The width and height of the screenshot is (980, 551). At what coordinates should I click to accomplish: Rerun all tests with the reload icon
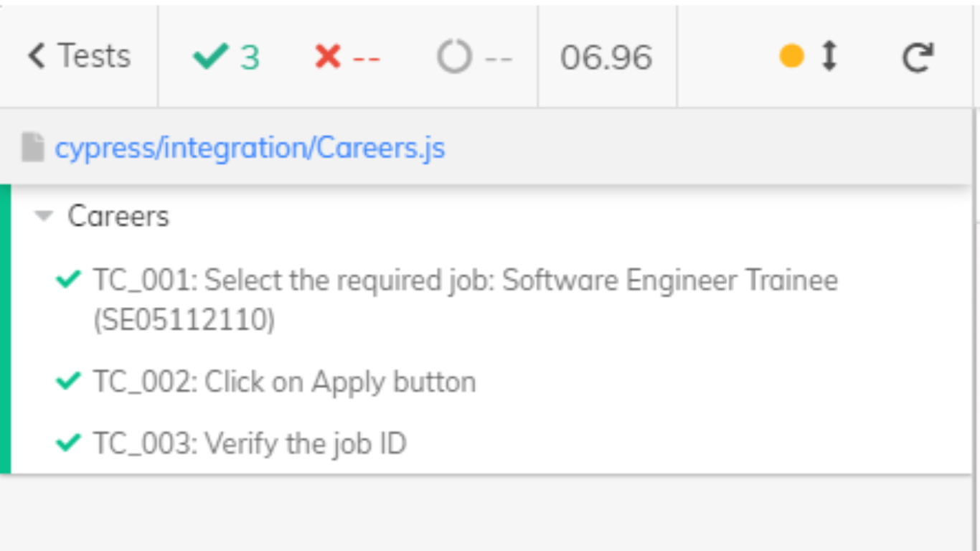(x=918, y=57)
